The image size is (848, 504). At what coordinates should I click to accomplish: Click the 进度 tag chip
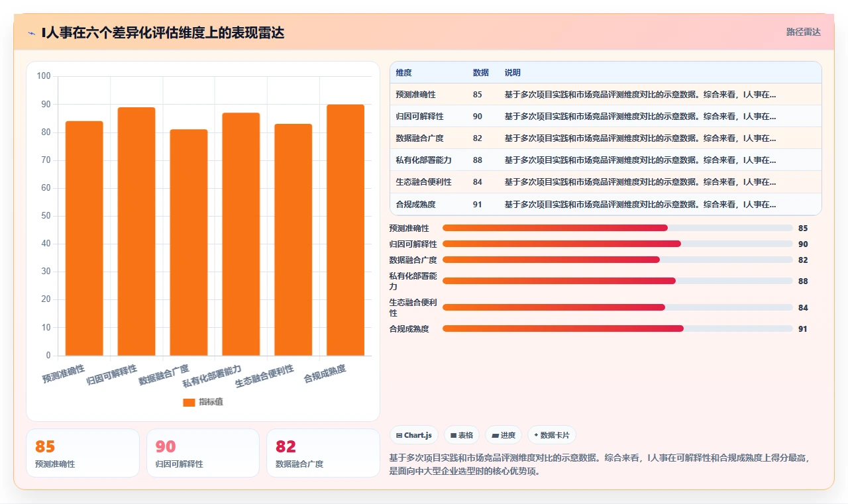(503, 435)
